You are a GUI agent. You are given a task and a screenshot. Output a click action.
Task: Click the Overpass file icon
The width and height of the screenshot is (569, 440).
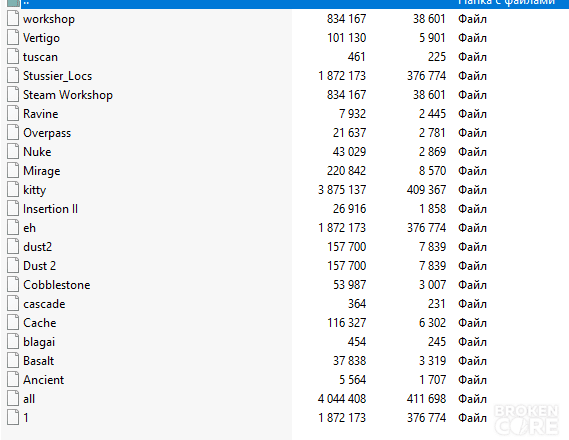tap(13, 133)
